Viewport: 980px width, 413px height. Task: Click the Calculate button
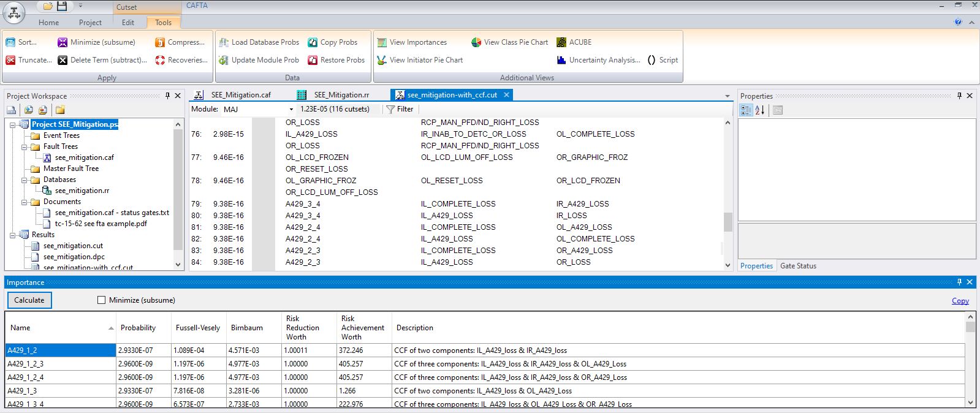click(x=29, y=300)
